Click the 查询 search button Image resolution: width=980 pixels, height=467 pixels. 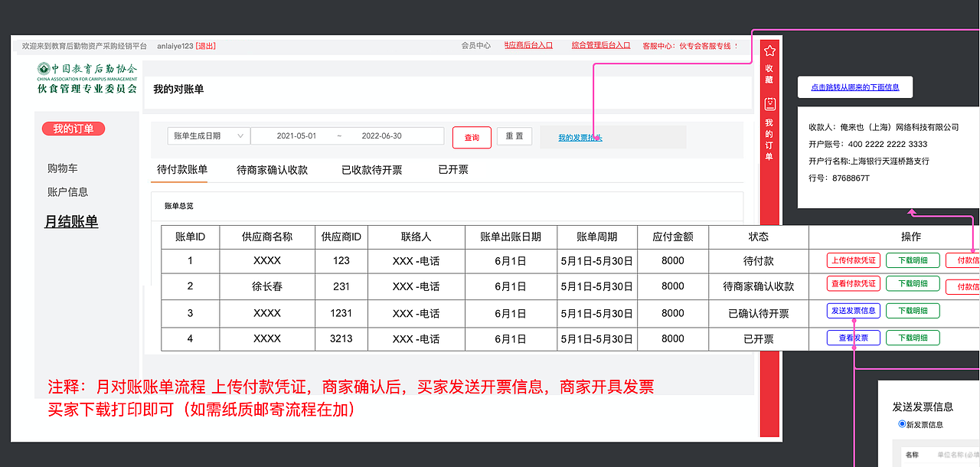coord(472,137)
